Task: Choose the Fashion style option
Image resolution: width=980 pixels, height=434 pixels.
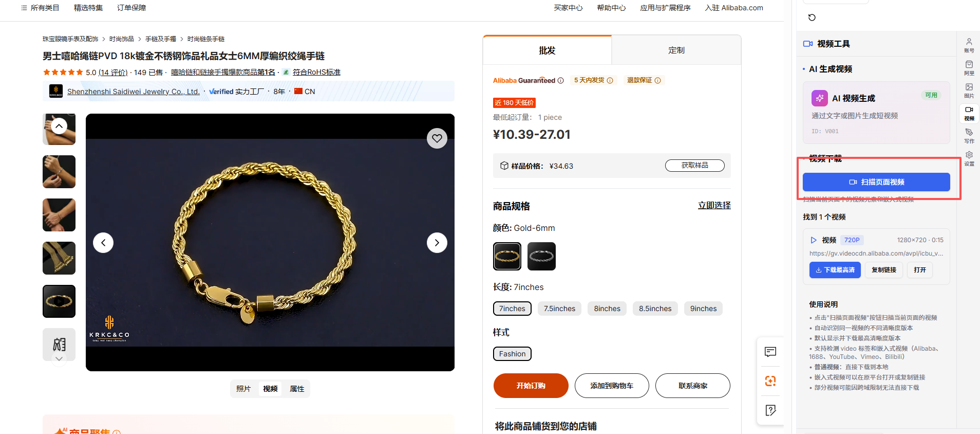Action: pos(512,354)
